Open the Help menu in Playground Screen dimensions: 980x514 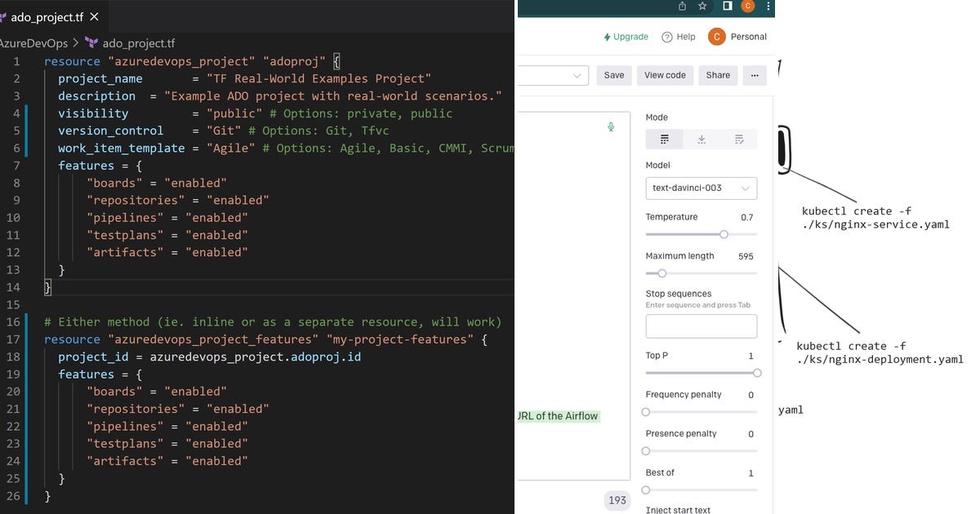679,37
